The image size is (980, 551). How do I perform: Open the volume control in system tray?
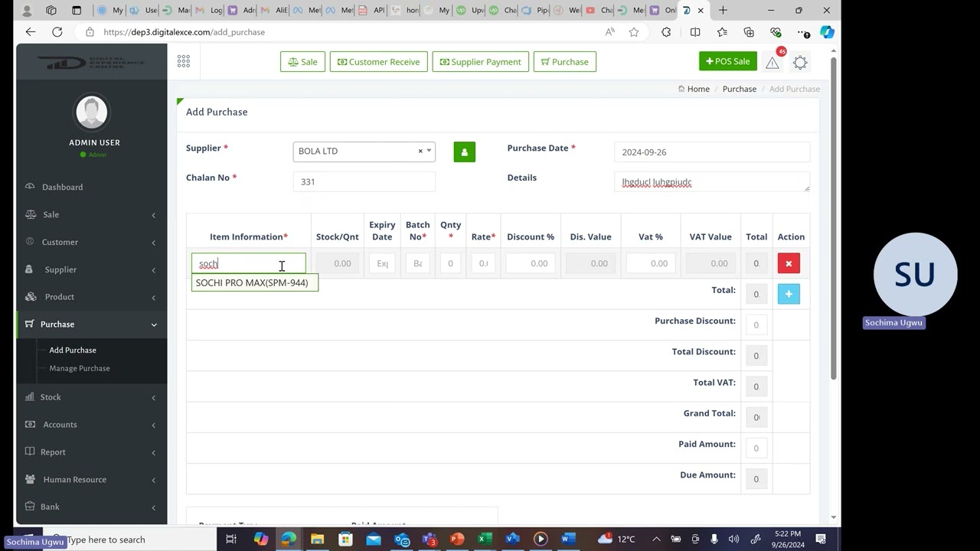(x=734, y=540)
